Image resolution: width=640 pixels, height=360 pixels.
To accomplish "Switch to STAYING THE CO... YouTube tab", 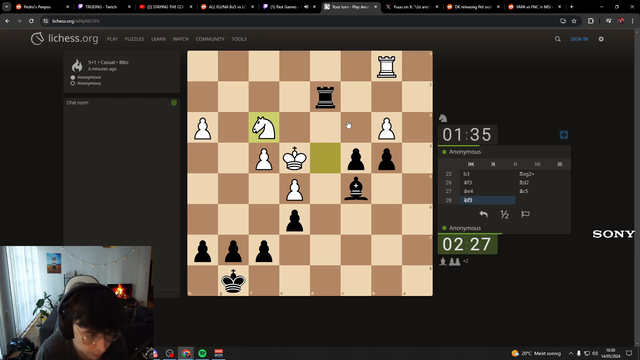I will [165, 7].
